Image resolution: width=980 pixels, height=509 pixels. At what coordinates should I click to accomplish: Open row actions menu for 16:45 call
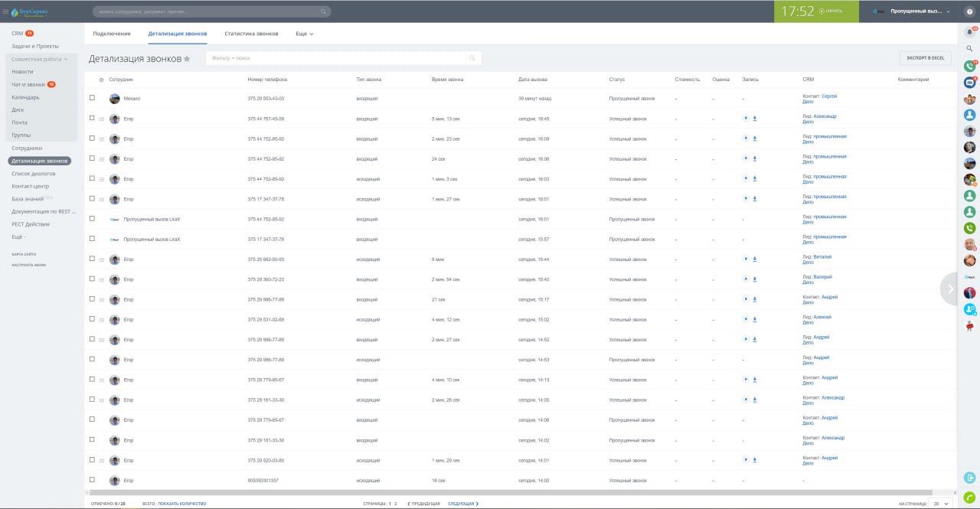coord(102,119)
